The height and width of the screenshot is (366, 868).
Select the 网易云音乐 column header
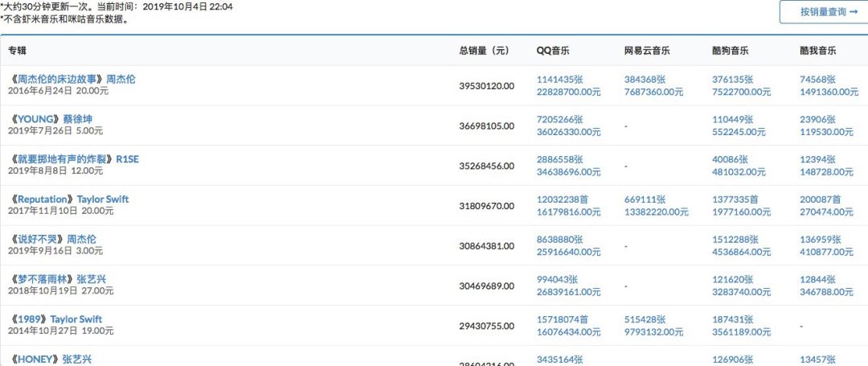pyautogui.click(x=647, y=51)
